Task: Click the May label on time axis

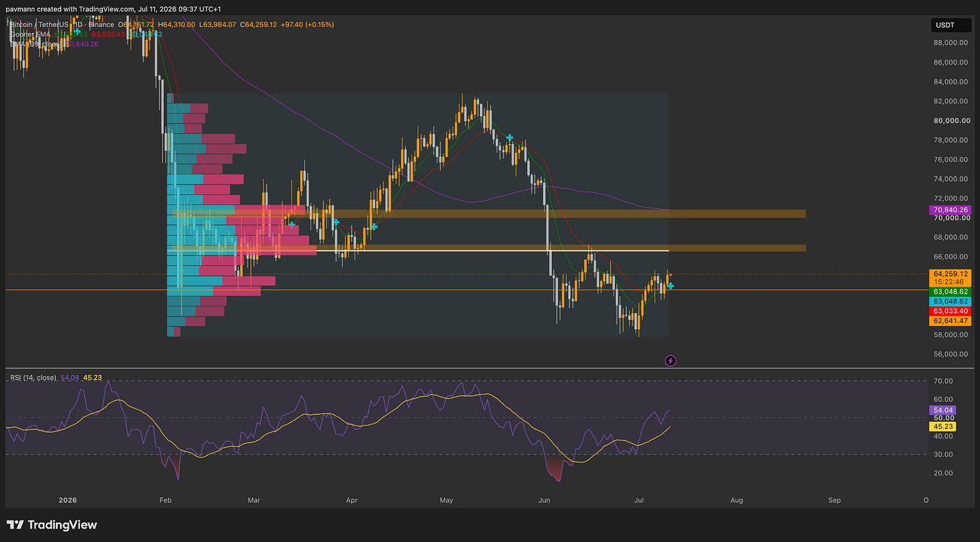Action: (x=447, y=500)
